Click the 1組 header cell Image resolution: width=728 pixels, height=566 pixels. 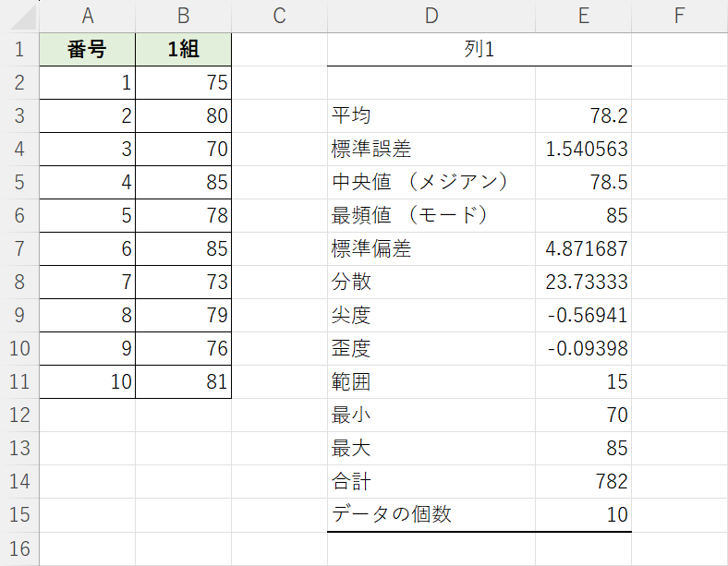184,49
